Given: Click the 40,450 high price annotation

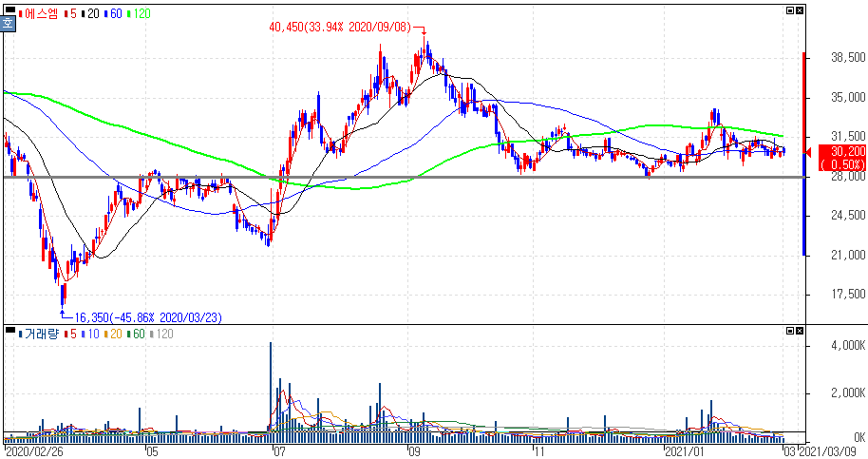Looking at the screenshot, I should pos(340,28).
